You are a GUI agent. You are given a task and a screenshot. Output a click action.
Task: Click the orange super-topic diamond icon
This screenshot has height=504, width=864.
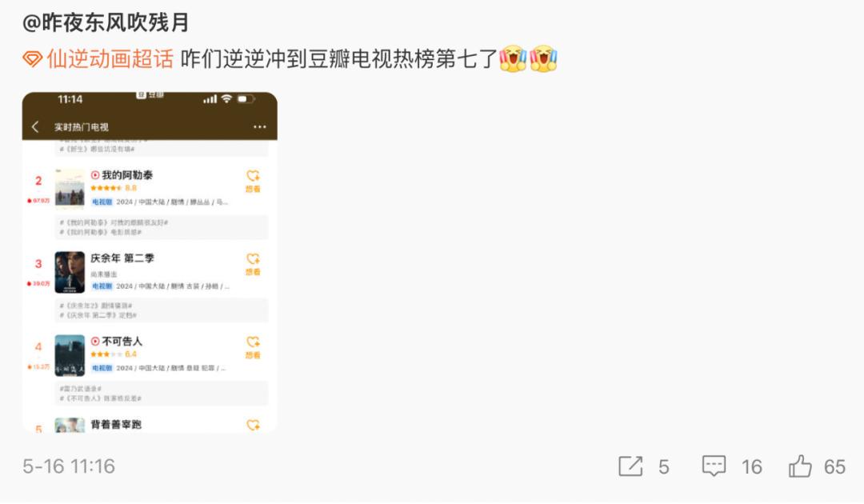33,58
